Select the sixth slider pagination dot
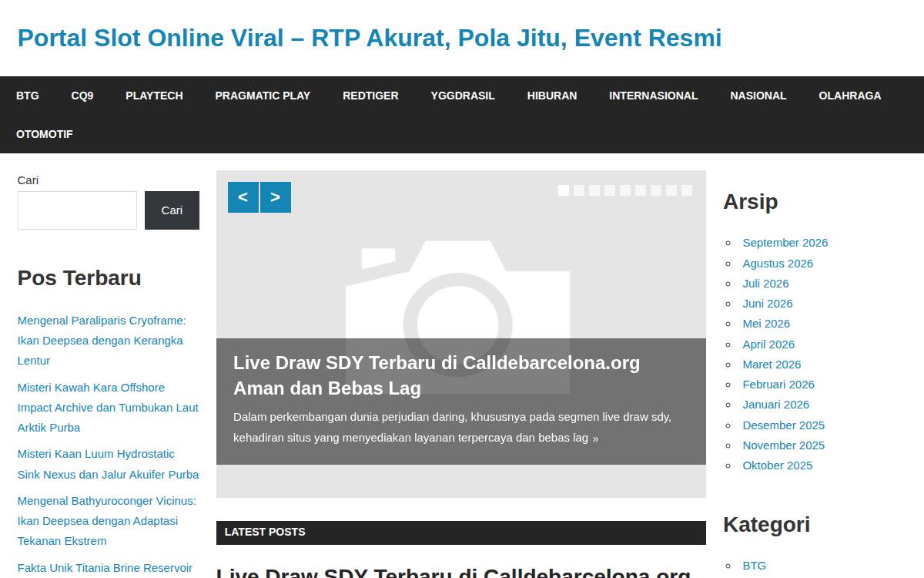924x578 pixels. point(641,190)
